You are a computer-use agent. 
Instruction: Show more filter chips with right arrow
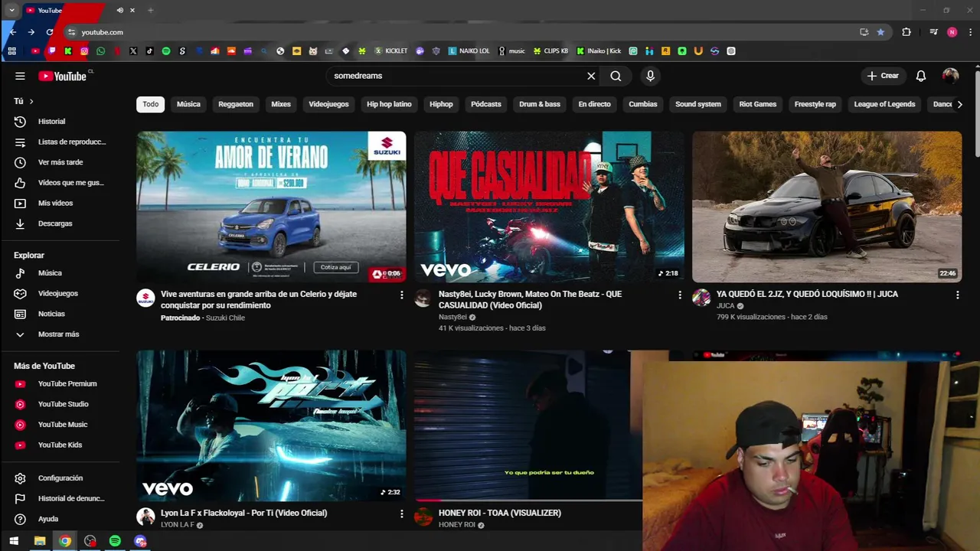tap(959, 104)
